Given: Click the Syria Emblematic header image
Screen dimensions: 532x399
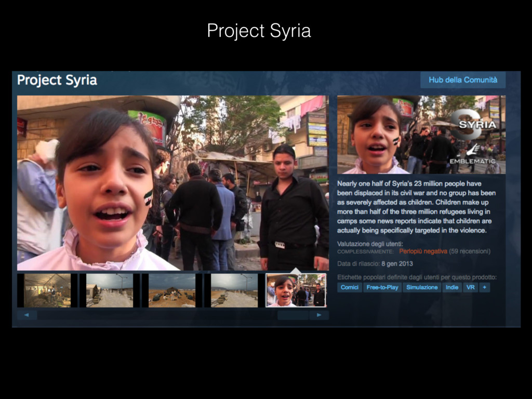Looking at the screenshot, I should tap(421, 135).
